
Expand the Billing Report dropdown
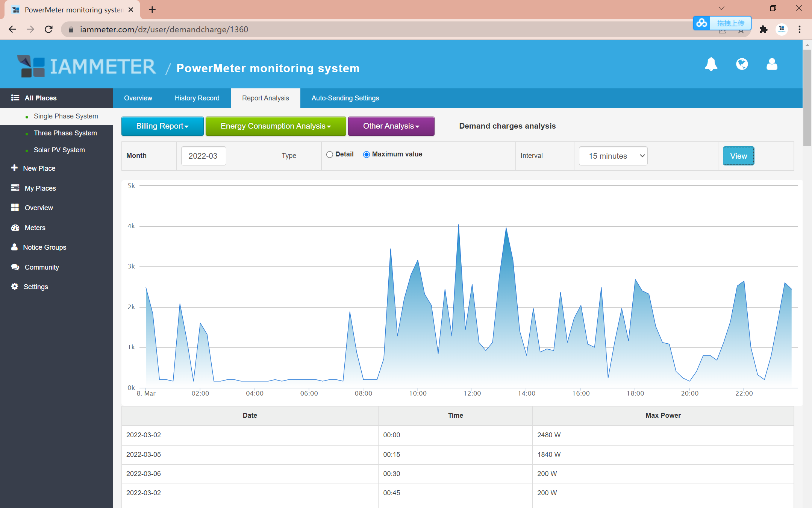[x=162, y=125]
